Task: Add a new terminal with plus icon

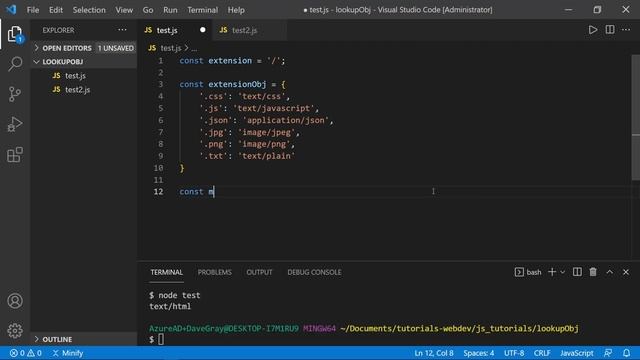Action: [552, 272]
